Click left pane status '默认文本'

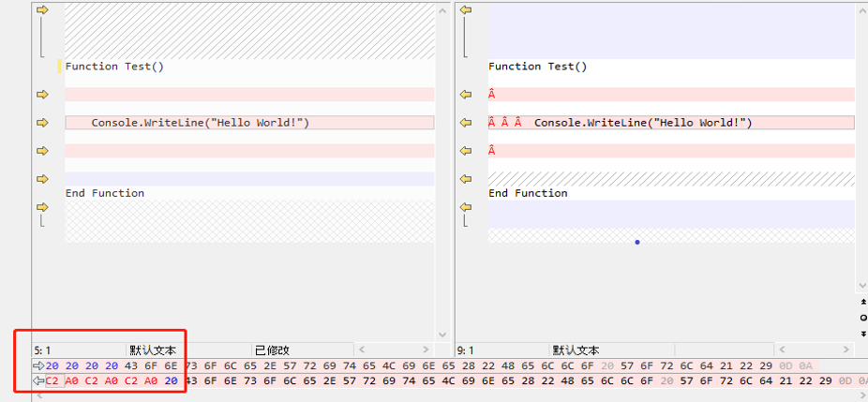tap(153, 350)
